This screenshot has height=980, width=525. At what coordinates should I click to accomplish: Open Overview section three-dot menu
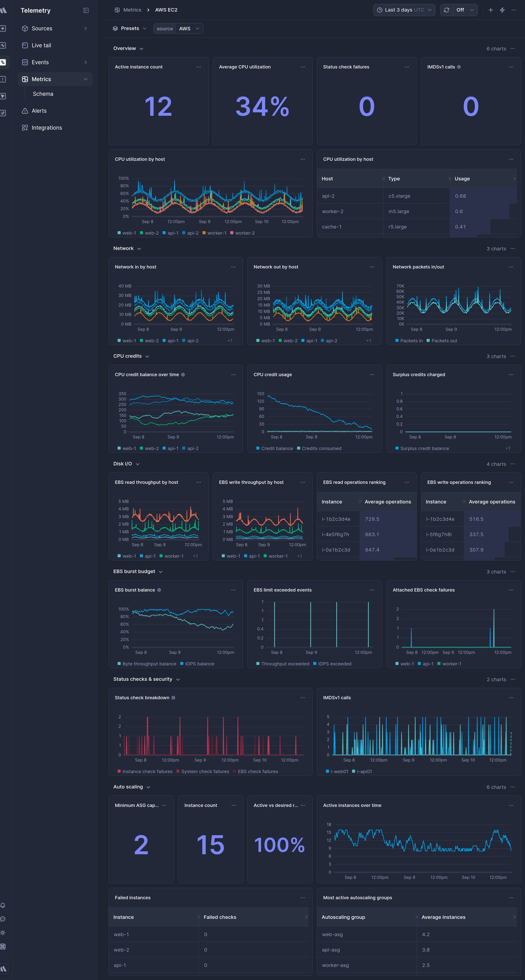tap(513, 49)
